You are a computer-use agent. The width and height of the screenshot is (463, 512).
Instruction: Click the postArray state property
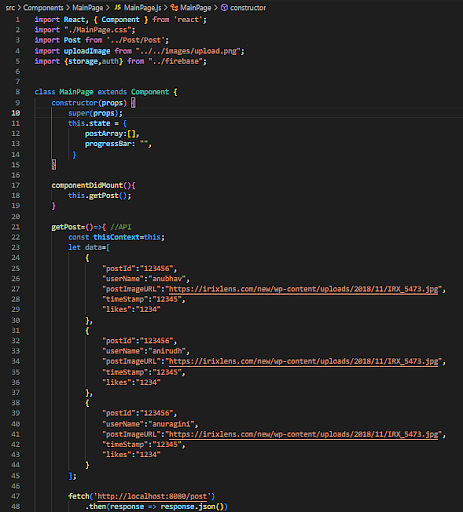pos(104,134)
